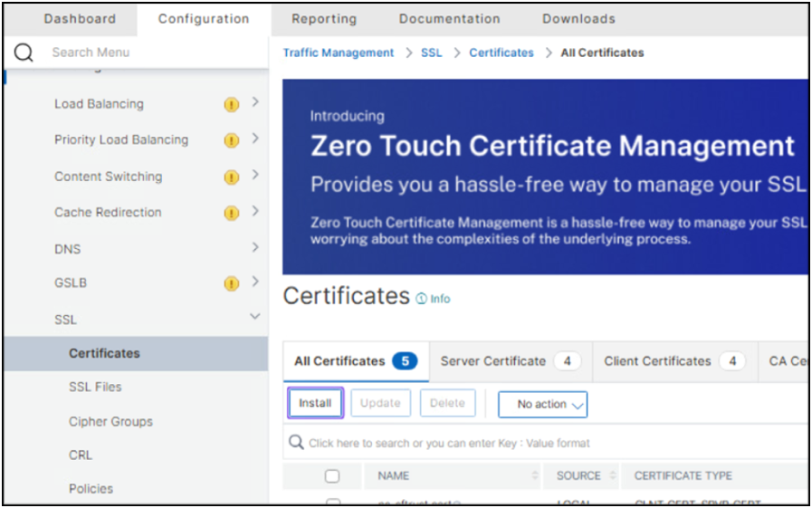The height and width of the screenshot is (508, 812).
Task: Click the Priority Load Balancing warning icon
Action: 231,140
